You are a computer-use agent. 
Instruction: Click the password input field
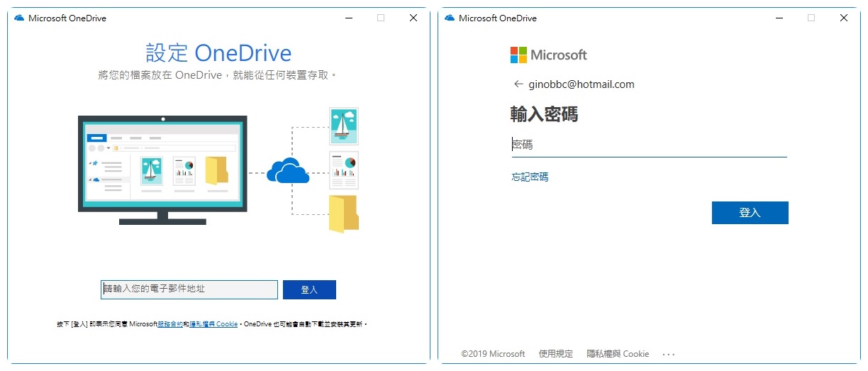click(649, 145)
